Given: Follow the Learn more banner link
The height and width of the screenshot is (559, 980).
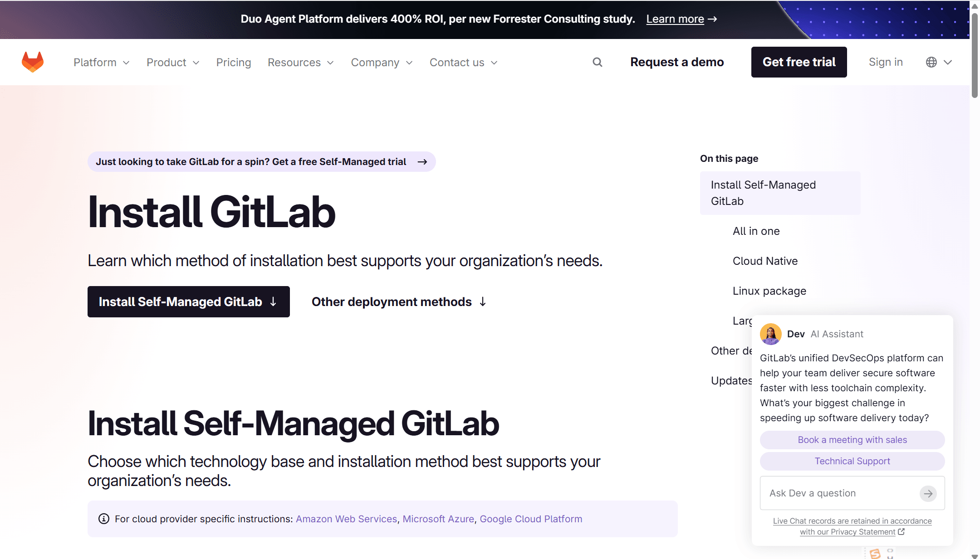Looking at the screenshot, I should 675,19.
